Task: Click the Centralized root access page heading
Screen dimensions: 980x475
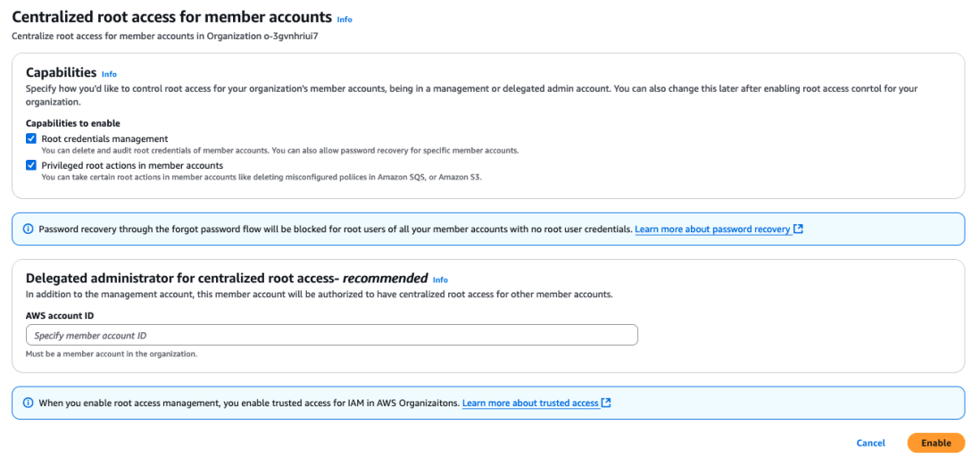Action: click(170, 18)
